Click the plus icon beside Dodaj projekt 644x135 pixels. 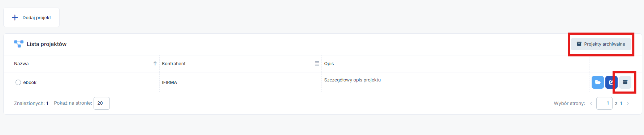pyautogui.click(x=15, y=17)
